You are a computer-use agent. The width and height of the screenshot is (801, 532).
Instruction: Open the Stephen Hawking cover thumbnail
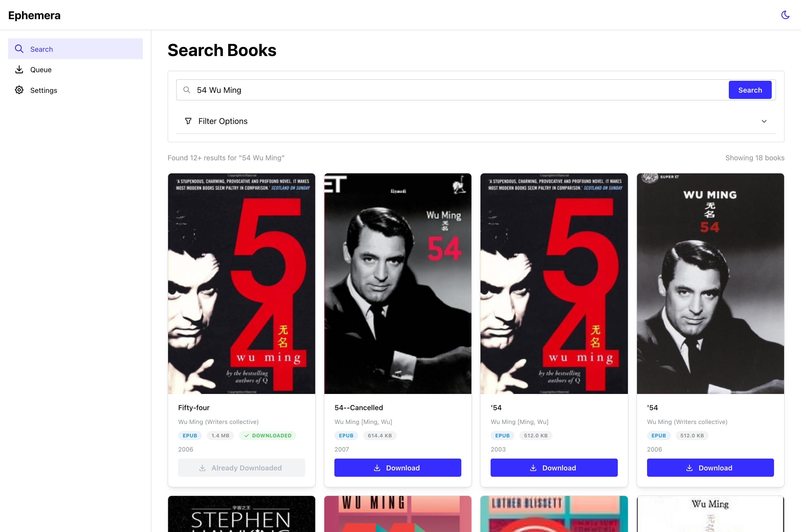[242, 514]
